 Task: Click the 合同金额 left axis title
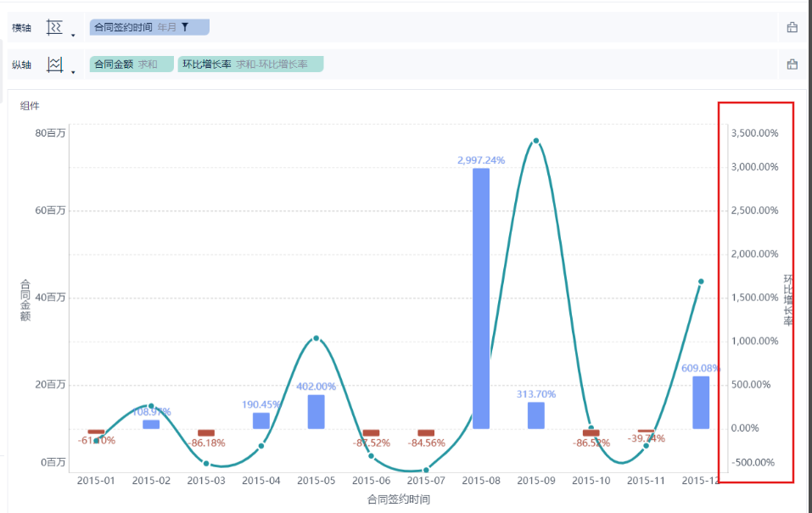25,300
